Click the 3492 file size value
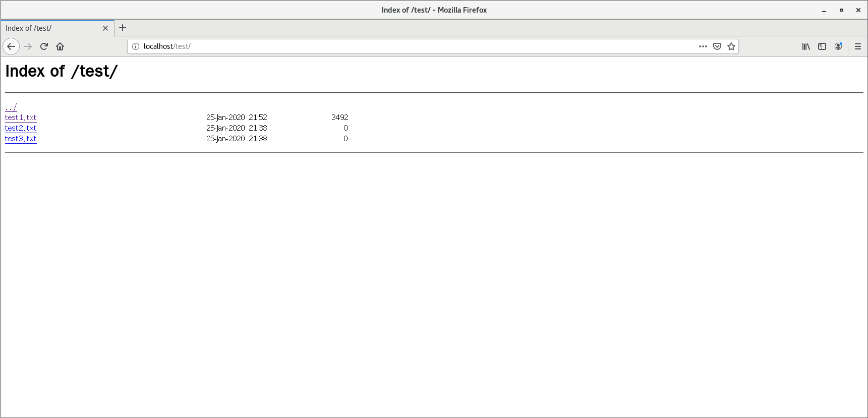 [340, 117]
